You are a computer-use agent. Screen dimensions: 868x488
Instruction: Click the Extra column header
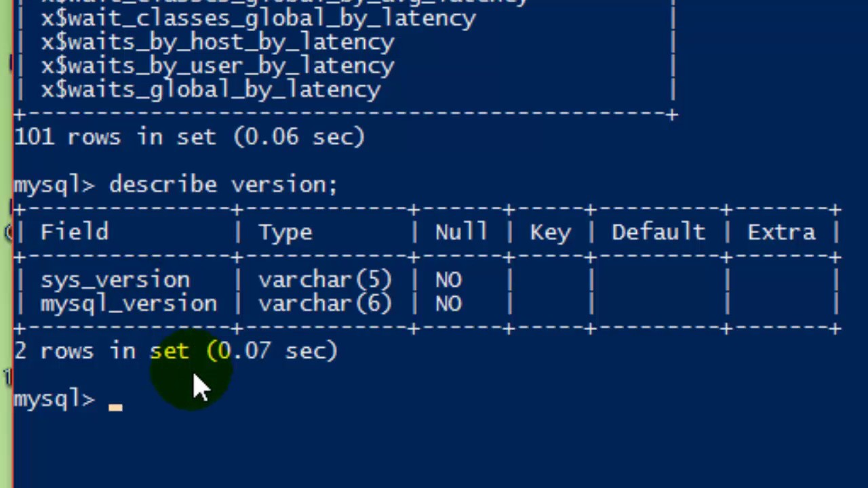point(781,232)
